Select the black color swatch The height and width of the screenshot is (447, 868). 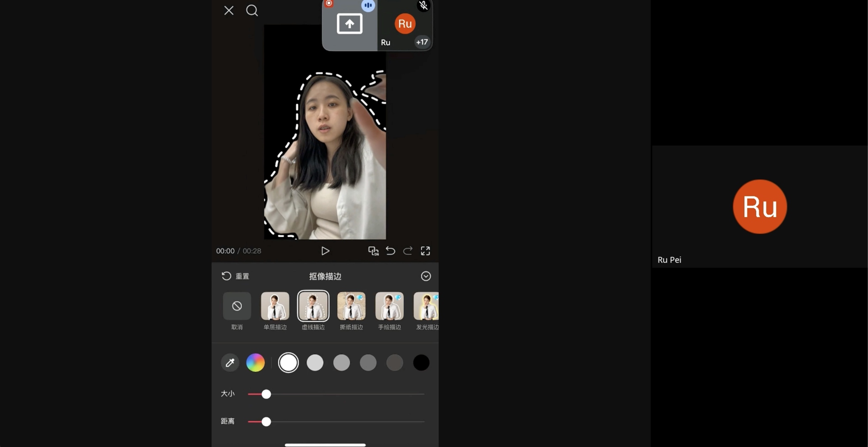[421, 363]
